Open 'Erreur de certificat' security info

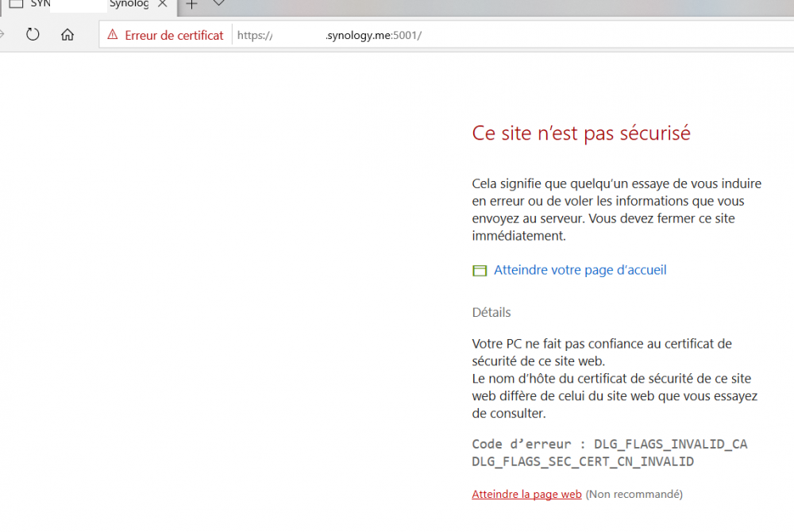(173, 35)
